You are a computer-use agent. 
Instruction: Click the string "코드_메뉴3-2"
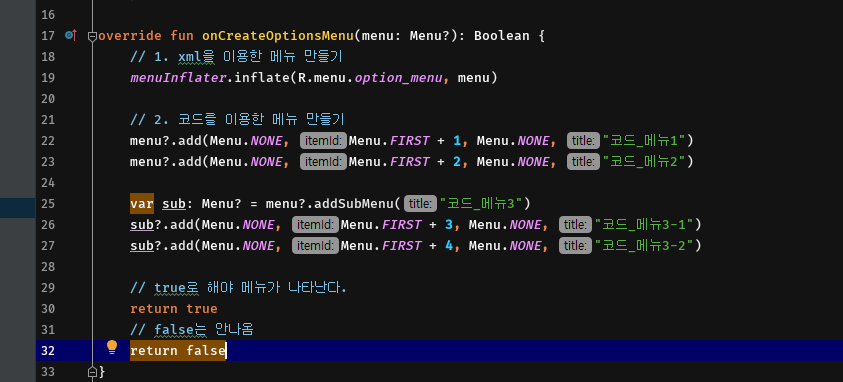(644, 246)
